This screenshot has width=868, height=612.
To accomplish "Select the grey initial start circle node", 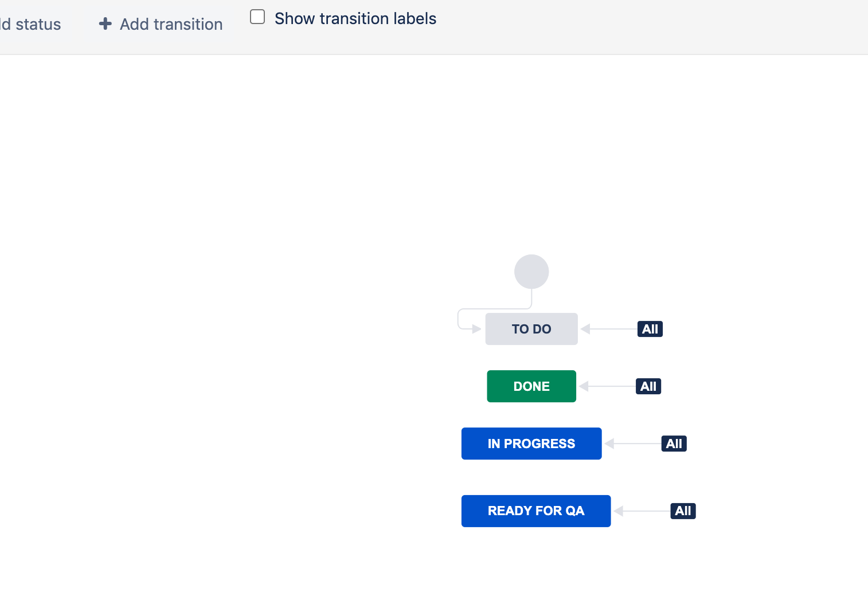I will (x=531, y=272).
